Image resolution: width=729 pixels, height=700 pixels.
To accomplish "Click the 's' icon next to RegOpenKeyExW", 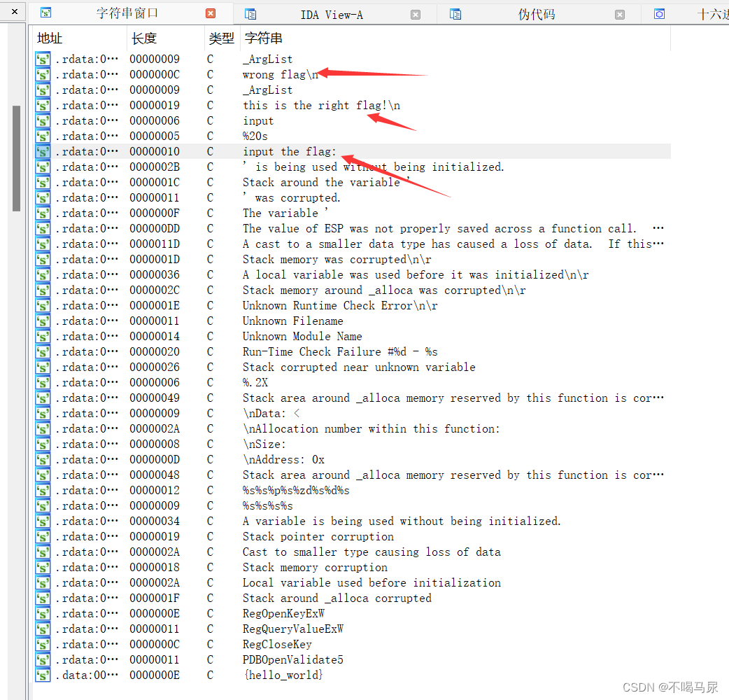I will point(41,613).
